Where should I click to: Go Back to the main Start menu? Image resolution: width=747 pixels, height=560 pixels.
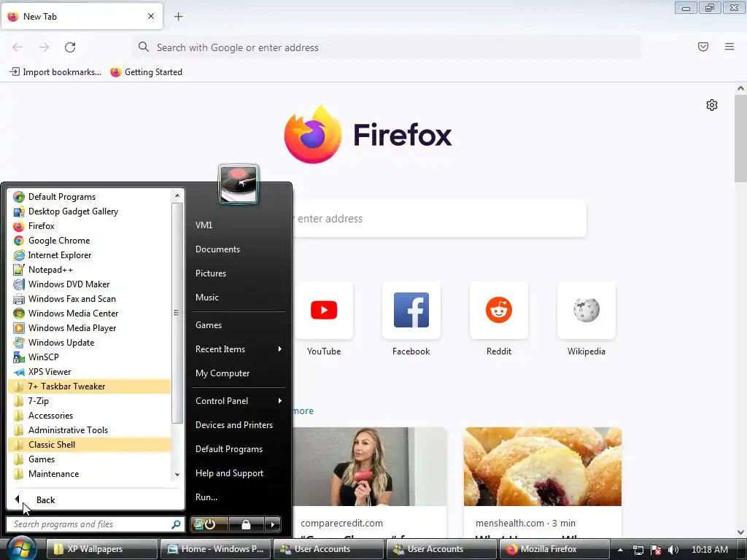[x=96, y=500]
